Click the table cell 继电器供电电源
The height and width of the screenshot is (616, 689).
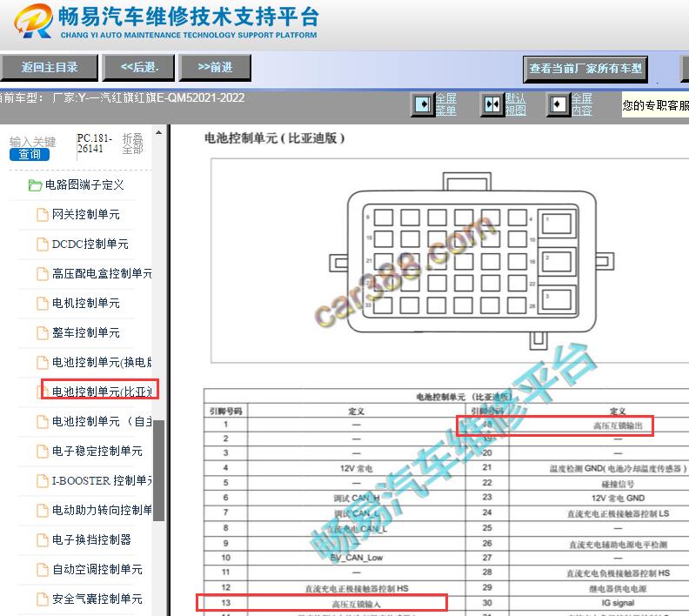(618, 589)
